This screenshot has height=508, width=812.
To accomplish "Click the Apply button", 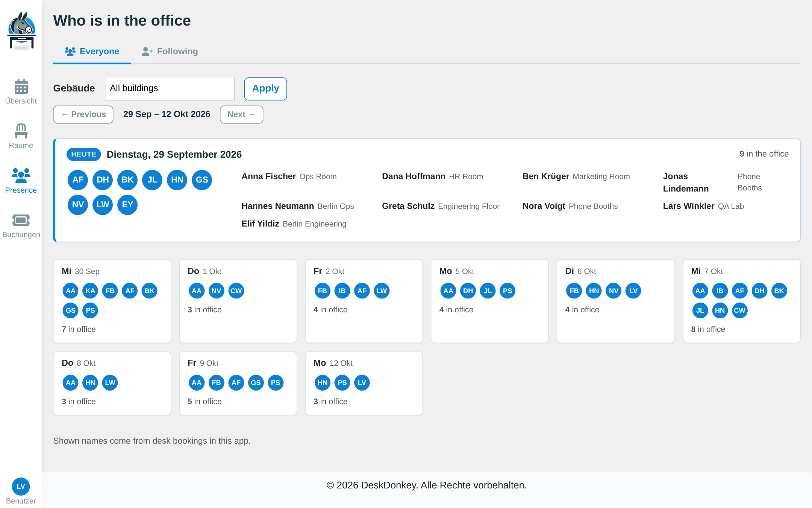I will coord(265,89).
